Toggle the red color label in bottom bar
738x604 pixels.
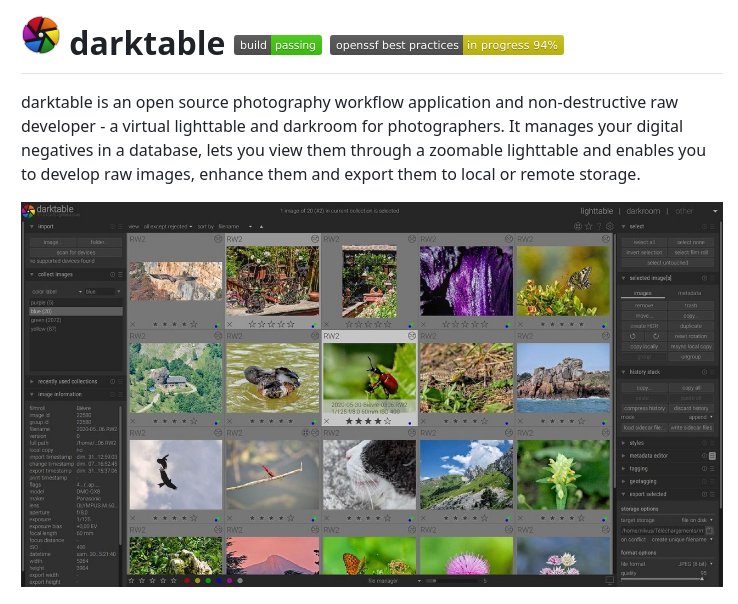187,580
